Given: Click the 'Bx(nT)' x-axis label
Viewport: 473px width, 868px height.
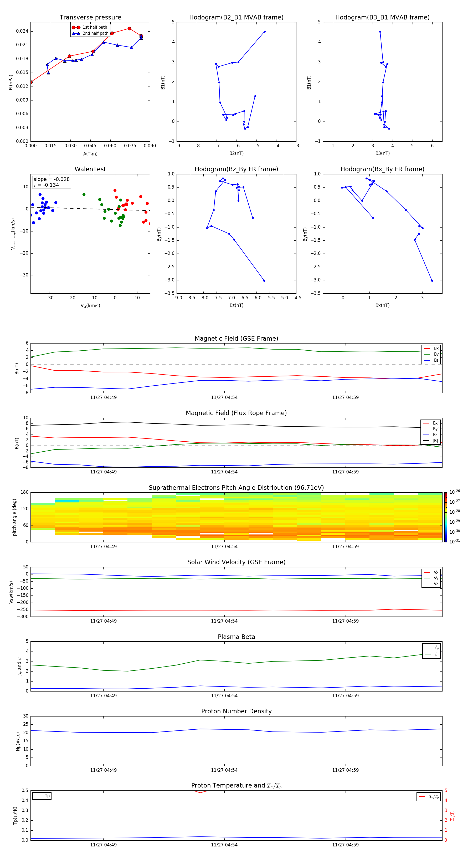Looking at the screenshot, I should point(382,305).
